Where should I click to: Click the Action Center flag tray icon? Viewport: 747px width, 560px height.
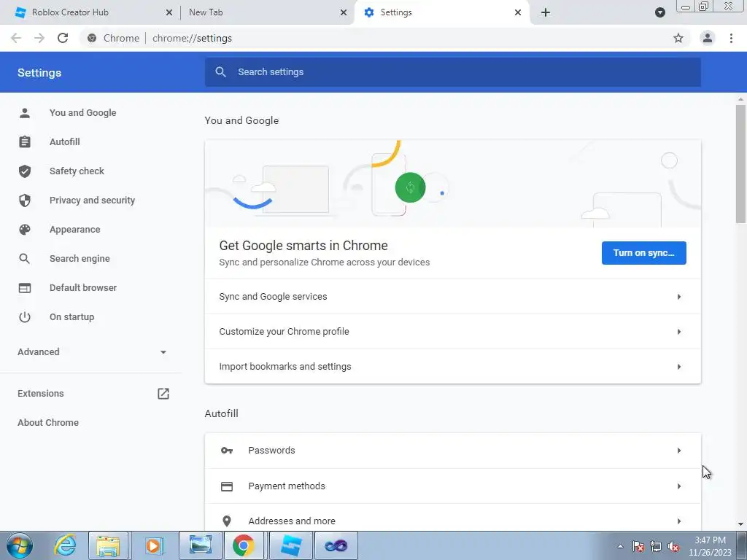click(x=638, y=546)
